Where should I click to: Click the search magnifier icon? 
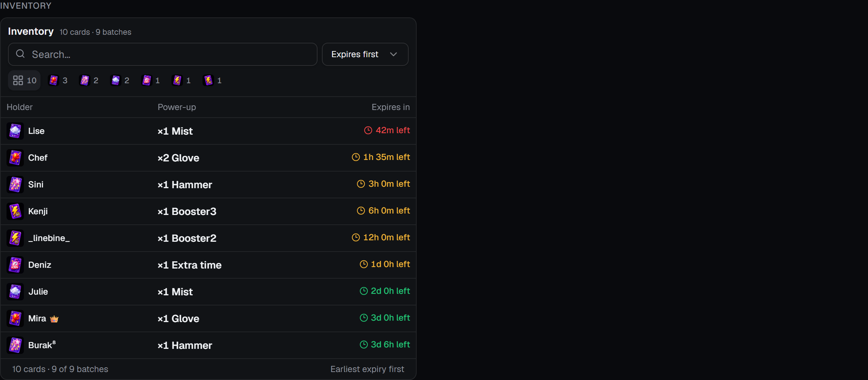pos(20,54)
